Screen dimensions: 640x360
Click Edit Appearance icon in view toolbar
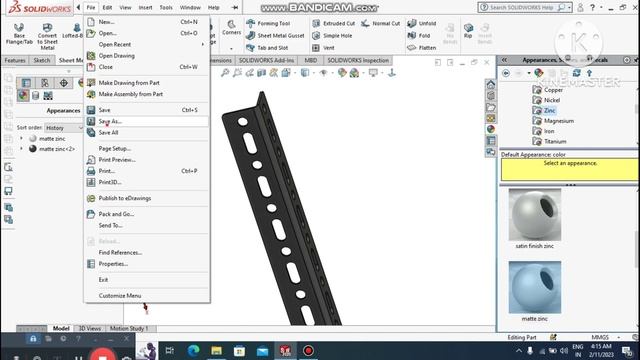pyautogui.click(x=342, y=73)
